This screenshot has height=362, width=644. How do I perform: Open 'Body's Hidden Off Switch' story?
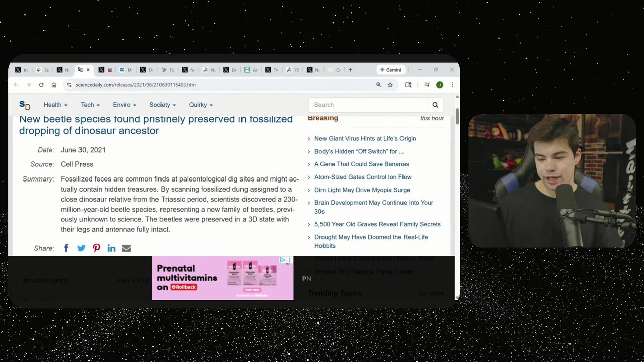click(x=359, y=151)
